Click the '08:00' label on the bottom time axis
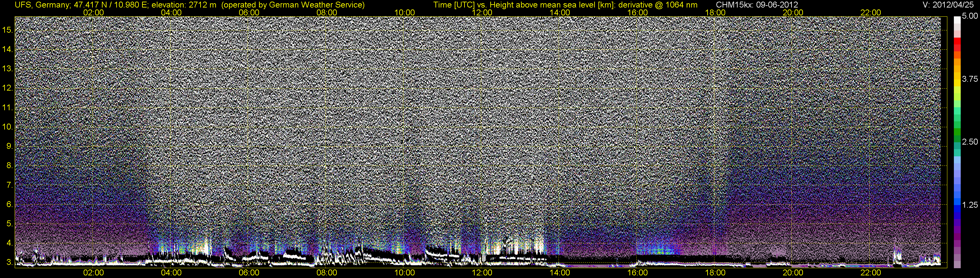This screenshot has height=278, width=980. pyautogui.click(x=327, y=273)
